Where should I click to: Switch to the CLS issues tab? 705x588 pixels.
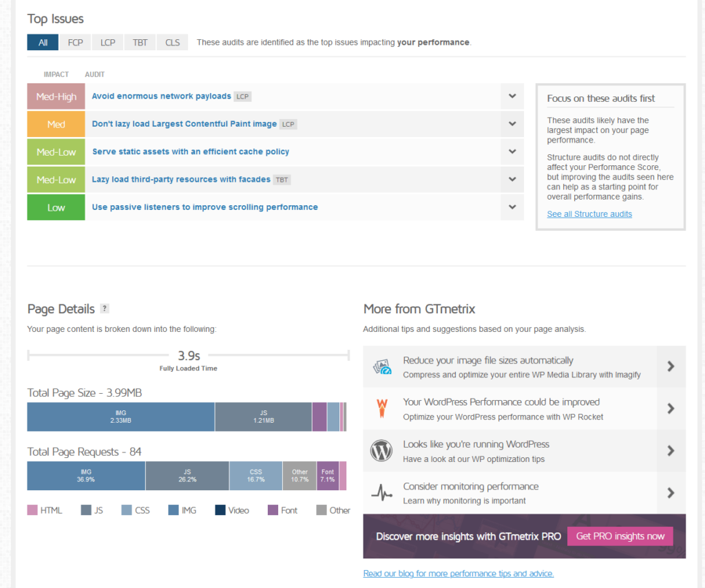172,43
